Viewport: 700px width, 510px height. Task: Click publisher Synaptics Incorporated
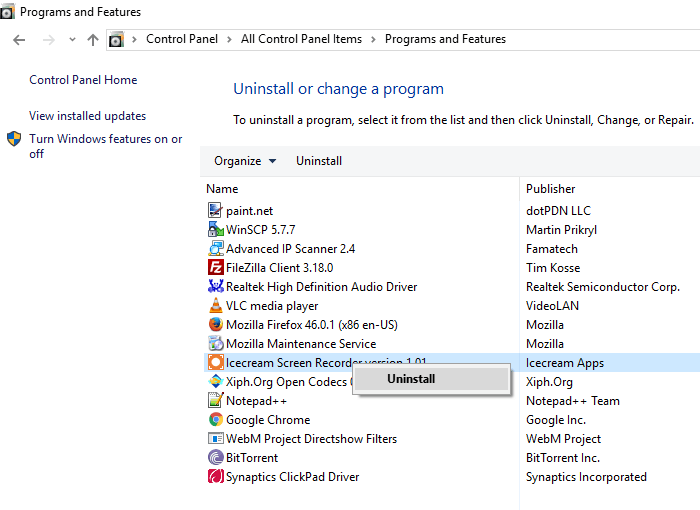[586, 477]
